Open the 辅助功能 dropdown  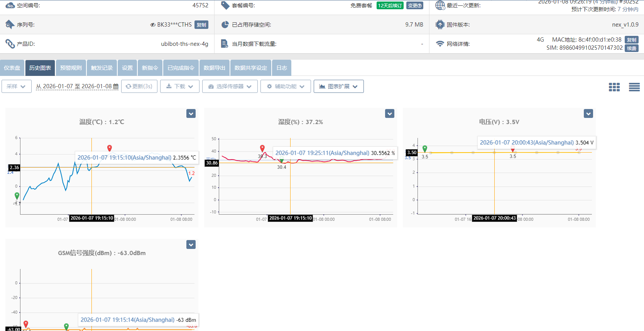[285, 86]
